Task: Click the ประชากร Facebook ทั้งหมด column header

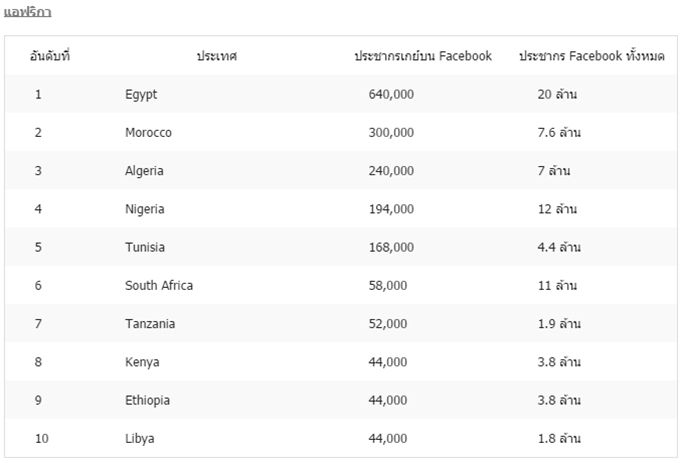Action: click(x=592, y=56)
